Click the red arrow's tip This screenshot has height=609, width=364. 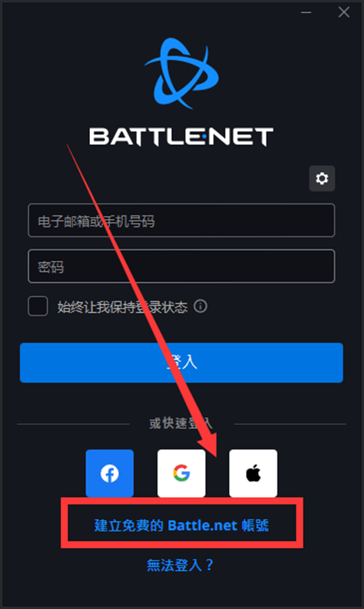(216, 455)
